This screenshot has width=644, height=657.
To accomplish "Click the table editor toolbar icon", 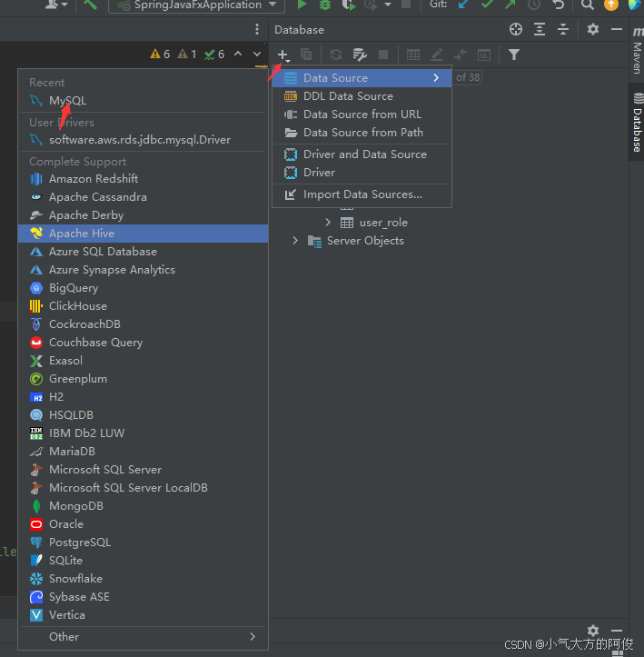I will [x=413, y=55].
